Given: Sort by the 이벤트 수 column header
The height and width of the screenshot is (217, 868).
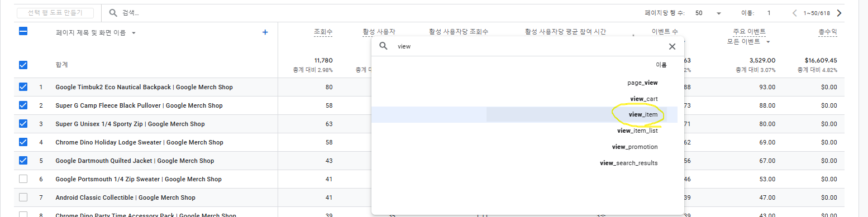Looking at the screenshot, I should pyautogui.click(x=665, y=32).
